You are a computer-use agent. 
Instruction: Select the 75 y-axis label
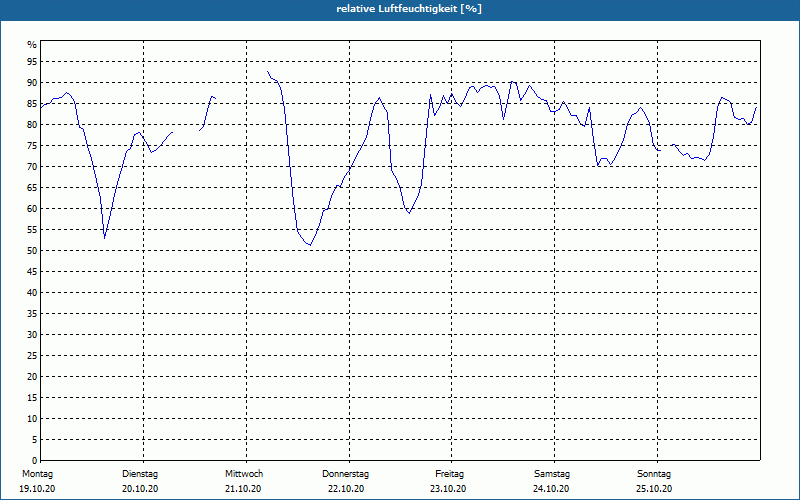pyautogui.click(x=32, y=145)
